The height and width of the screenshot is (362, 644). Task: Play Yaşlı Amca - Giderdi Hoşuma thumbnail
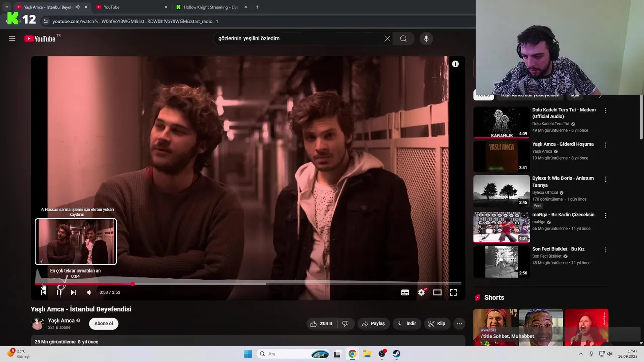coord(502,157)
